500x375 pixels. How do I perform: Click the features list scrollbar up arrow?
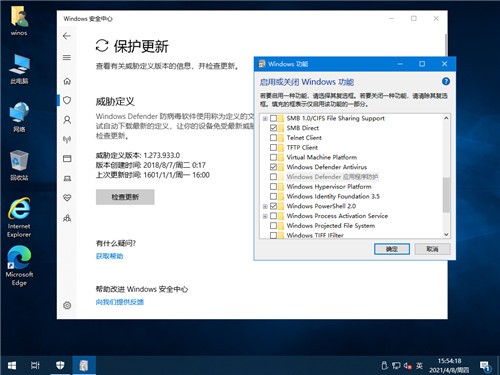446,118
